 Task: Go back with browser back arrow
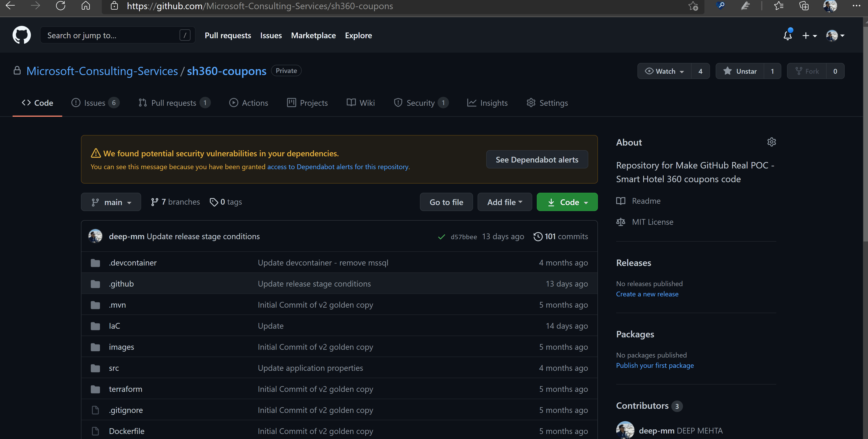coord(11,6)
